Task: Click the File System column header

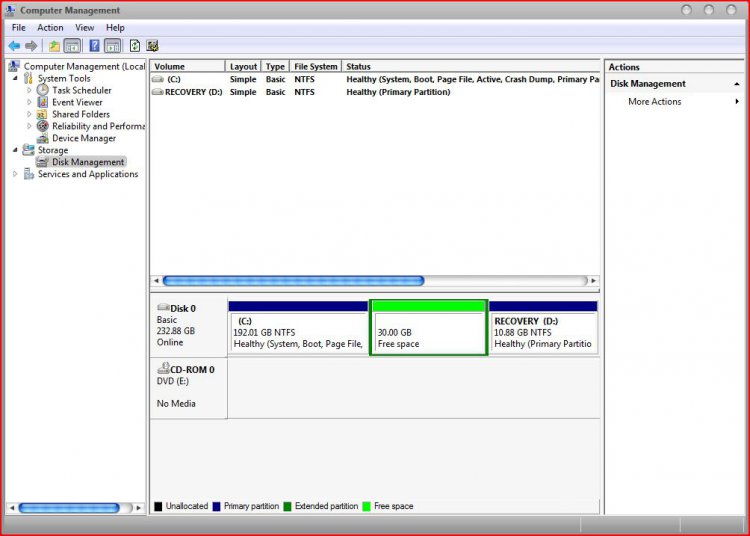Action: pos(315,67)
